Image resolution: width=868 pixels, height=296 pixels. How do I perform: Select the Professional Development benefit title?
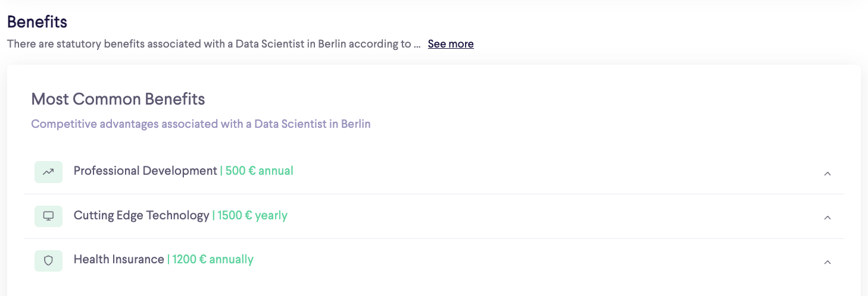145,171
